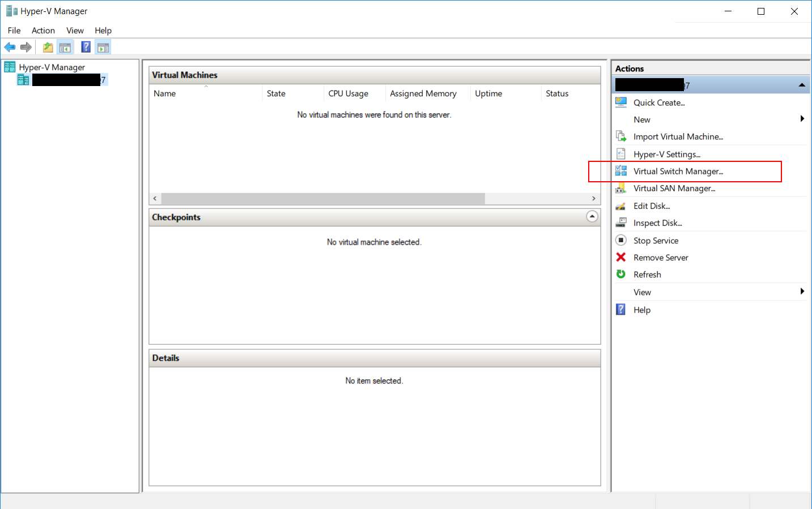812x509 pixels.
Task: Click the Virtual Switch Manager icon
Action: [x=621, y=171]
